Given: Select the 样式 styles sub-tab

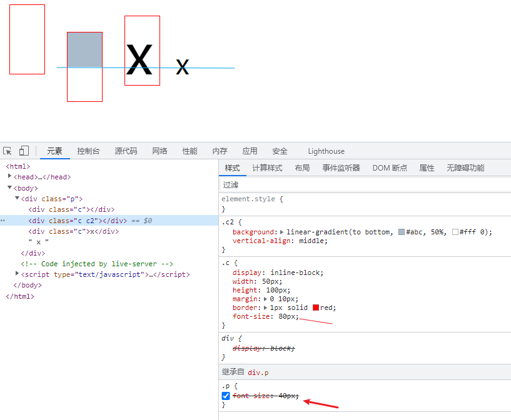Looking at the screenshot, I should [233, 168].
